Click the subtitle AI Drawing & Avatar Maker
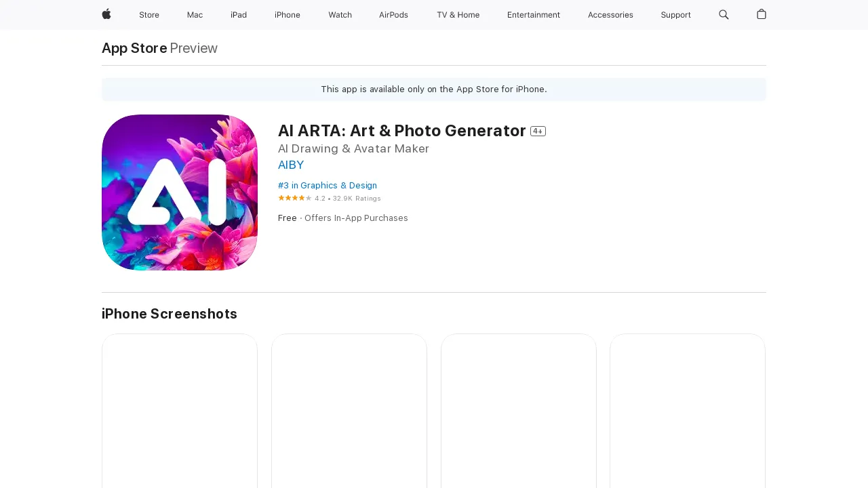Screen dimensions: 868x488 tap(353, 148)
